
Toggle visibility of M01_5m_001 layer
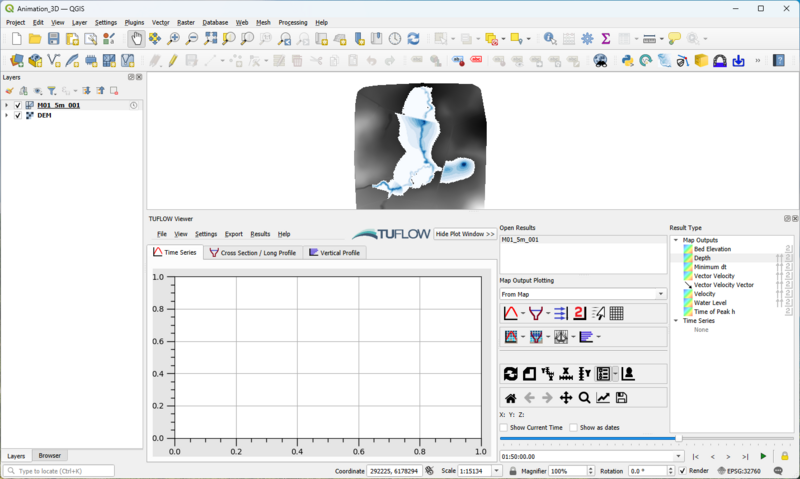click(18, 104)
